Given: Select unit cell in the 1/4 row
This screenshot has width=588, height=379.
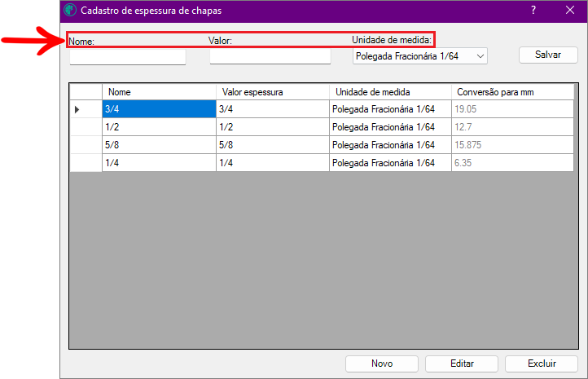Looking at the screenshot, I should [x=390, y=163].
